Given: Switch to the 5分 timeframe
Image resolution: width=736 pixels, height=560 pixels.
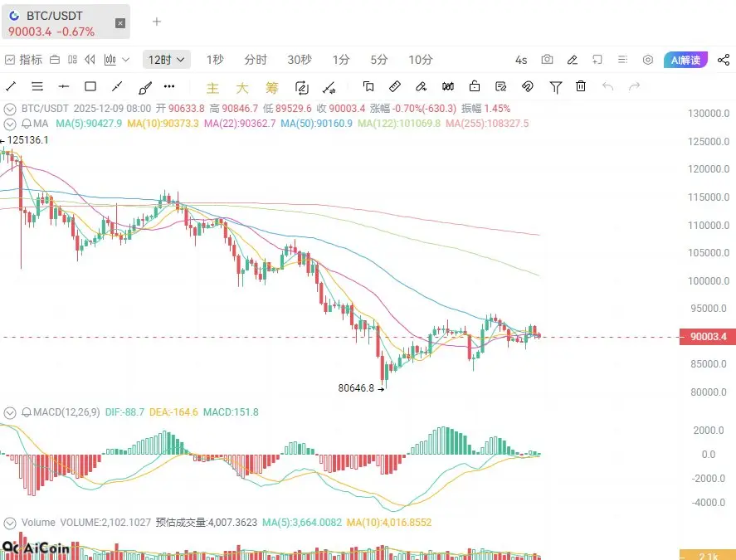Looking at the screenshot, I should [379, 60].
